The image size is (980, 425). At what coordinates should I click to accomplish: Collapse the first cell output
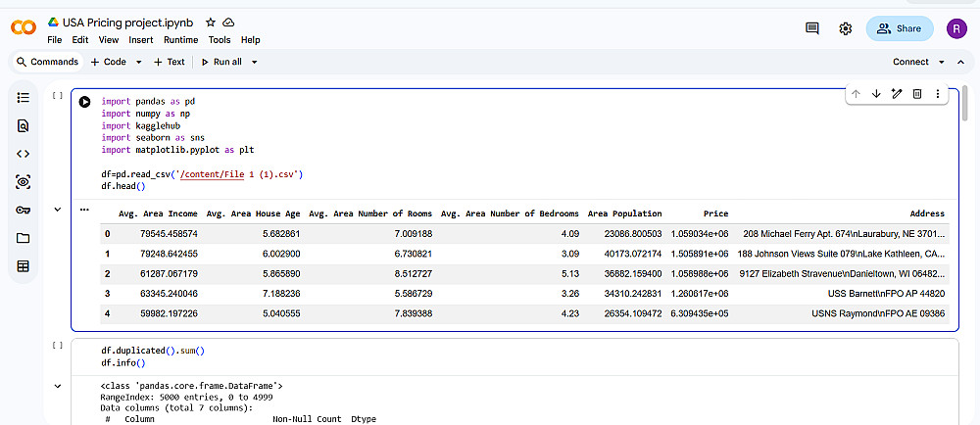58,210
